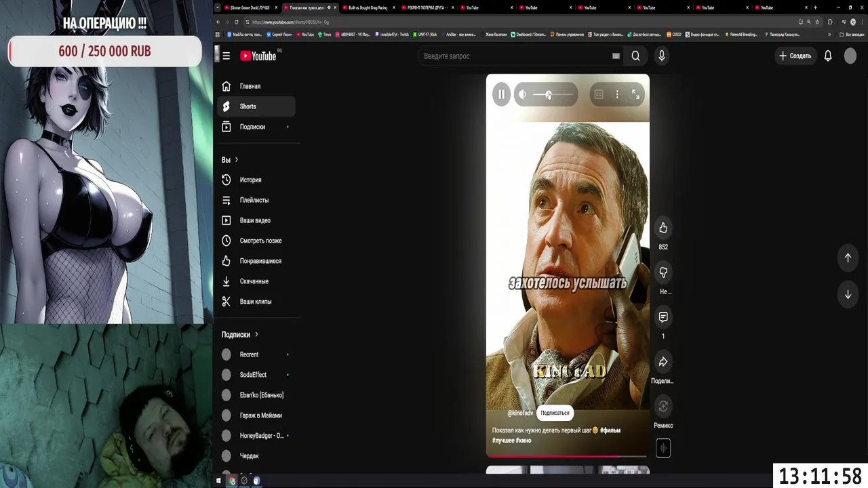Open Ваши видео in the sidebar
868x488 pixels.
pos(256,220)
